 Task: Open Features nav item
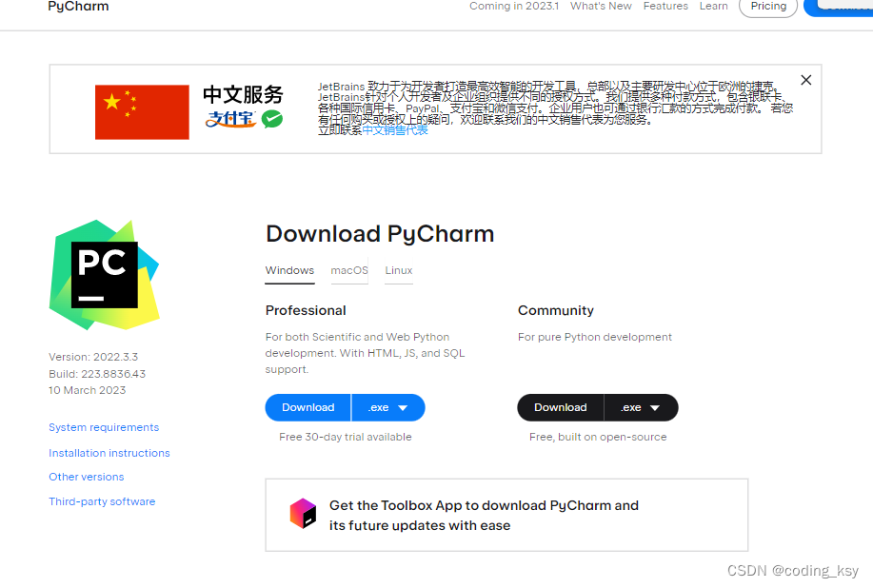tap(665, 6)
